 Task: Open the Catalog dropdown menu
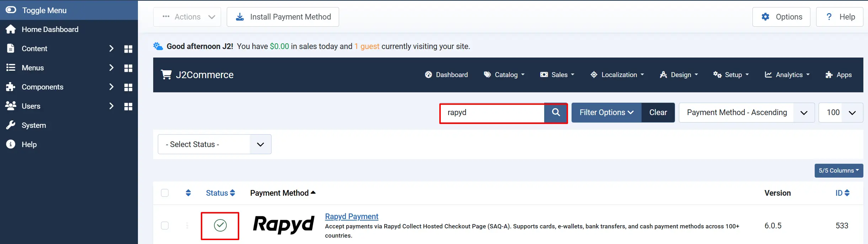click(x=504, y=75)
